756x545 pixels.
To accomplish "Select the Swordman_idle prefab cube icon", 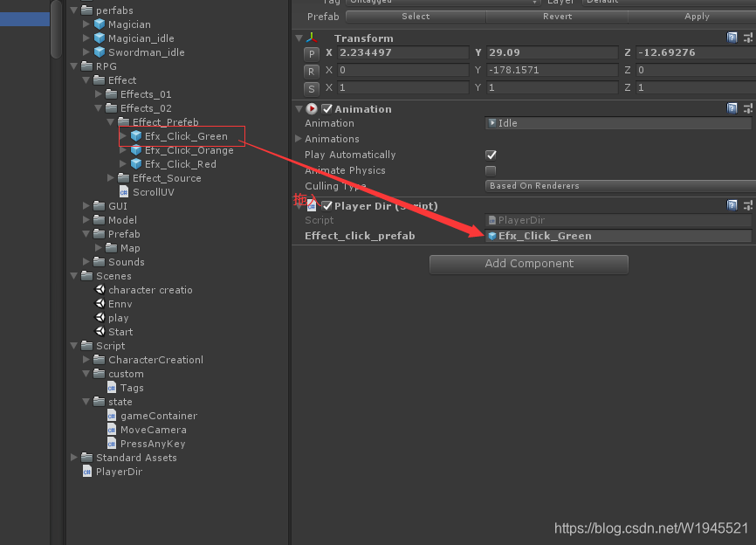I will tap(100, 52).
